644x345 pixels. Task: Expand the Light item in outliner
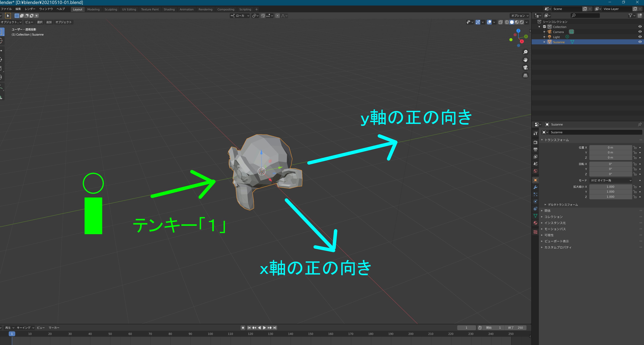544,37
